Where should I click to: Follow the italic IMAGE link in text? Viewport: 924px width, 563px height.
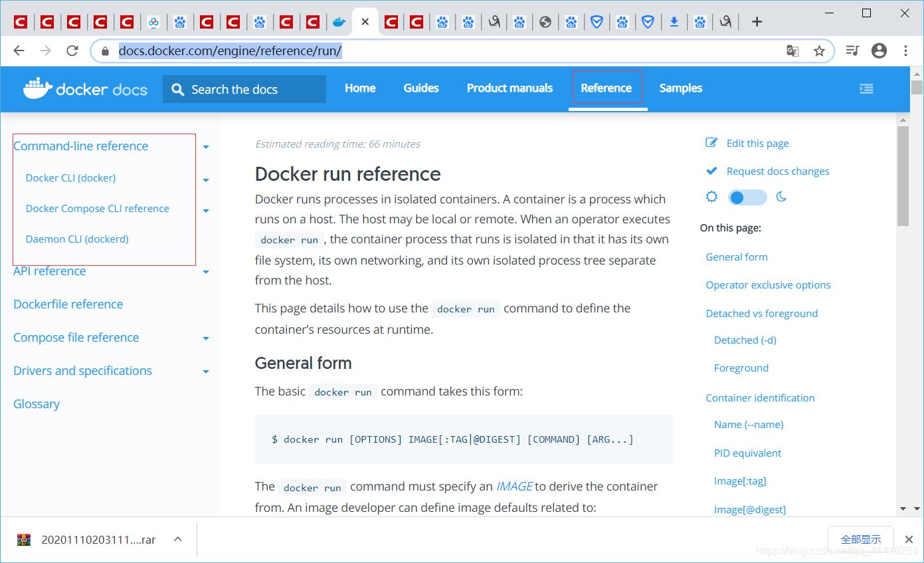click(x=514, y=486)
